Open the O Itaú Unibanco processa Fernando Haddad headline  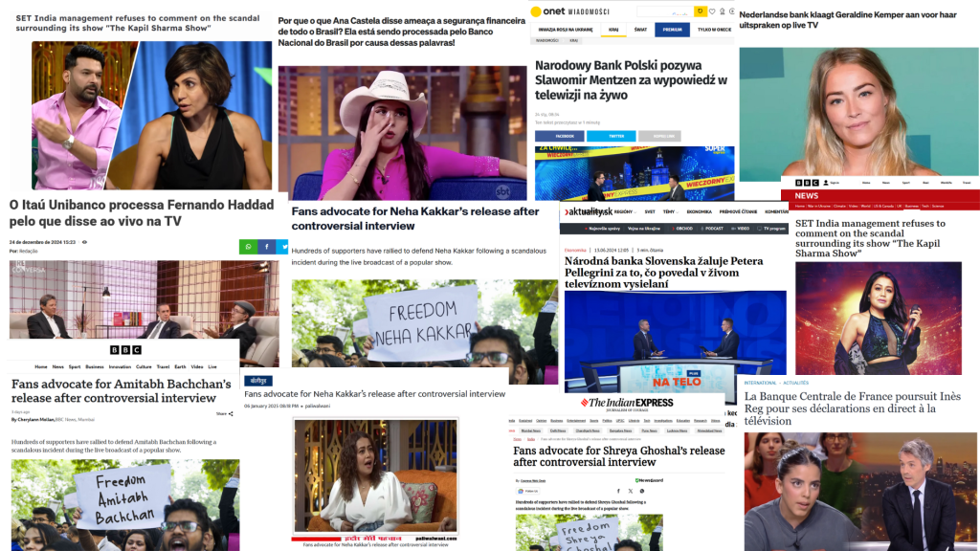142,213
